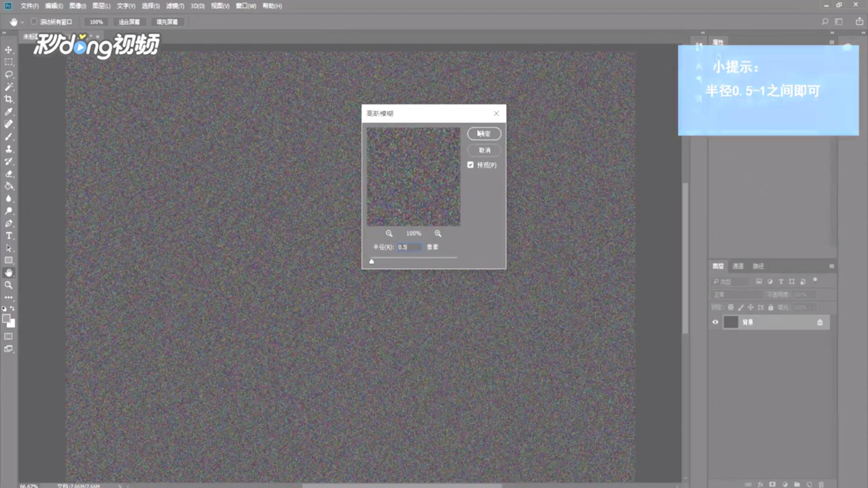Open the Layers panel options menu
This screenshot has width=868, height=488.
click(x=831, y=266)
